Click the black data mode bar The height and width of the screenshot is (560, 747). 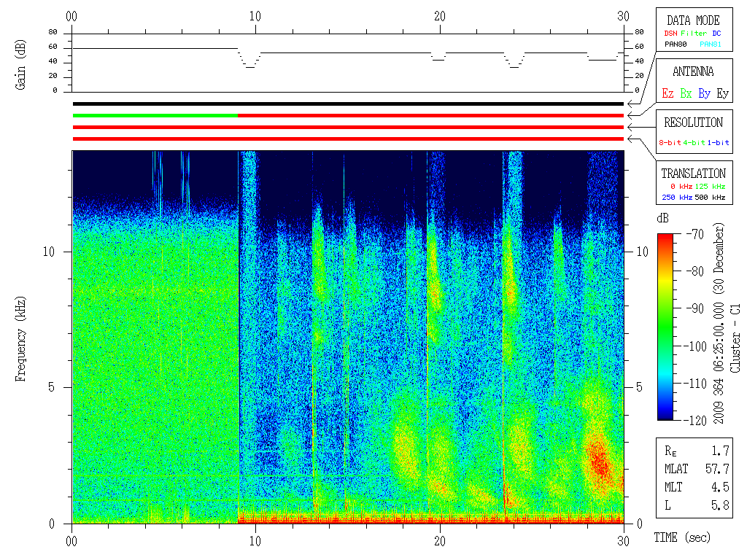348,104
